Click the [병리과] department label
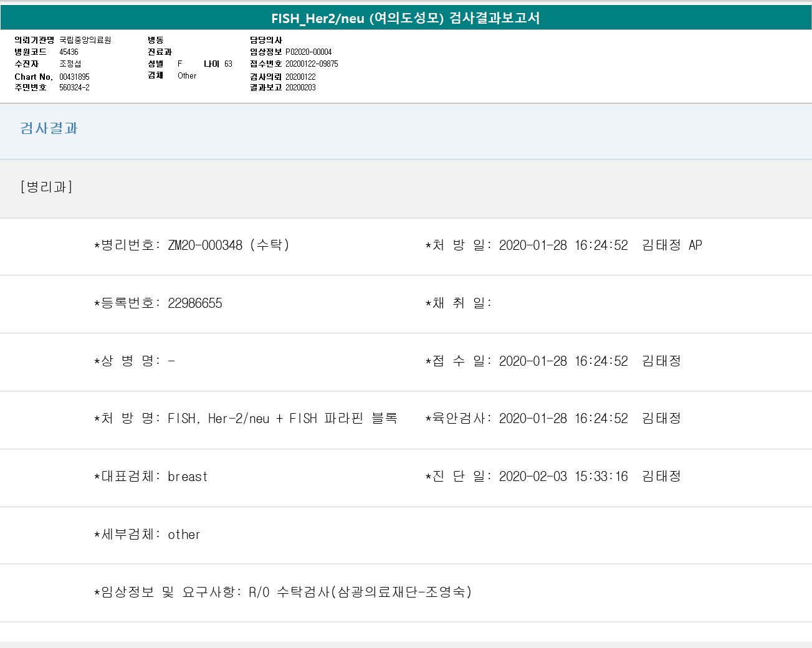 pos(46,187)
